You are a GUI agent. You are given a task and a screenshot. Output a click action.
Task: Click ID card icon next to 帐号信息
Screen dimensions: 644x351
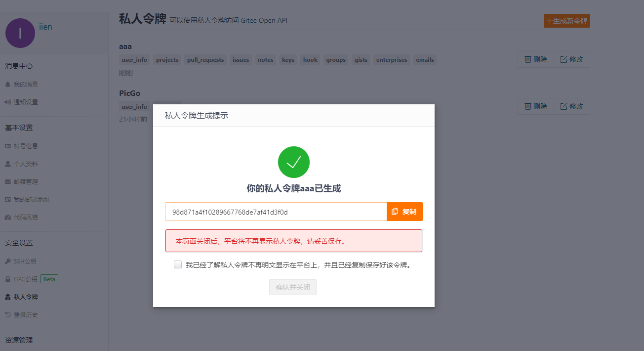(x=7, y=146)
